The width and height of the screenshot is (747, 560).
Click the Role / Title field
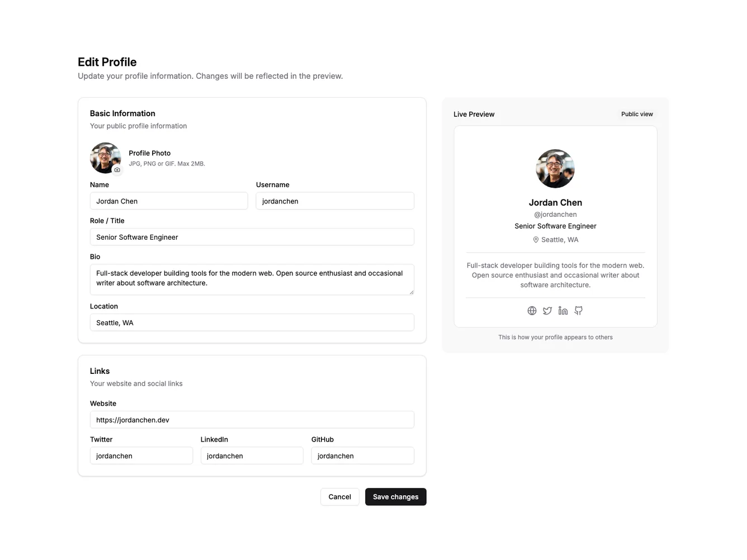(x=252, y=236)
